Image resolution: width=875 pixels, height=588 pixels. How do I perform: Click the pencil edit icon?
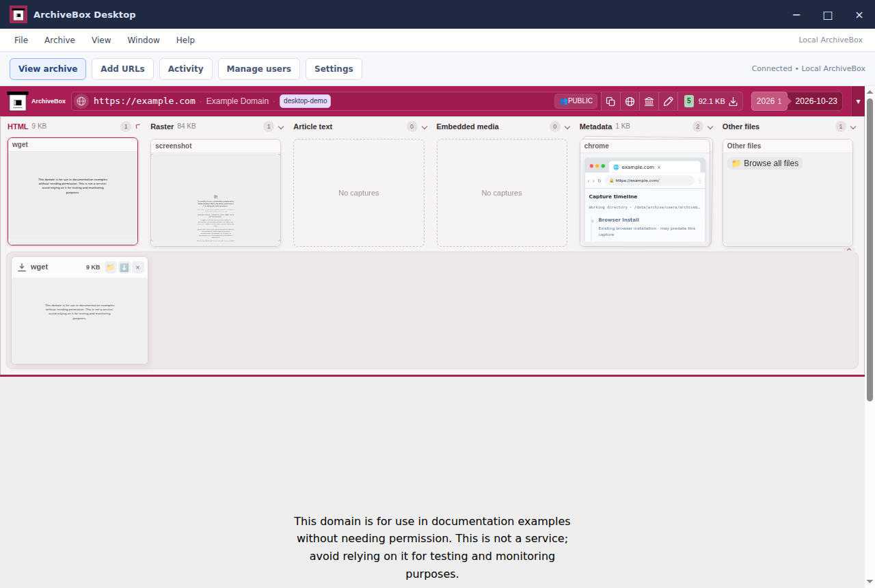[x=669, y=101]
